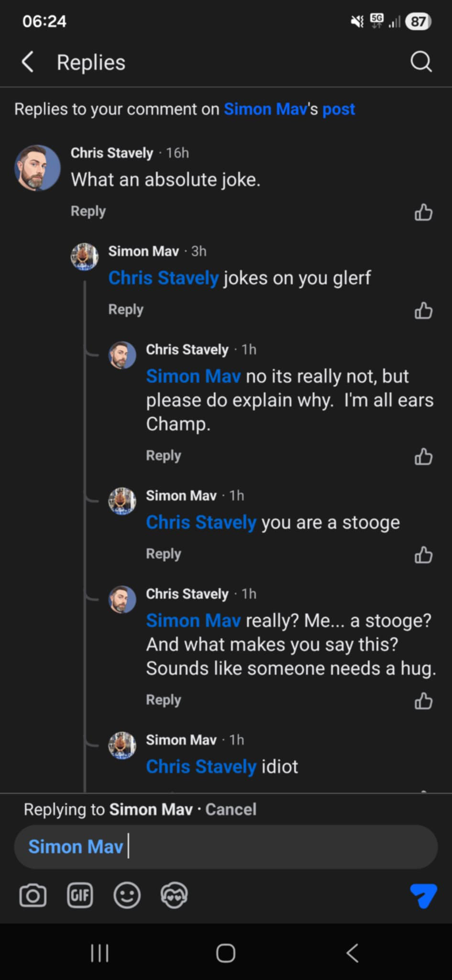Like the "jokes on you glerf" comment

tap(423, 310)
